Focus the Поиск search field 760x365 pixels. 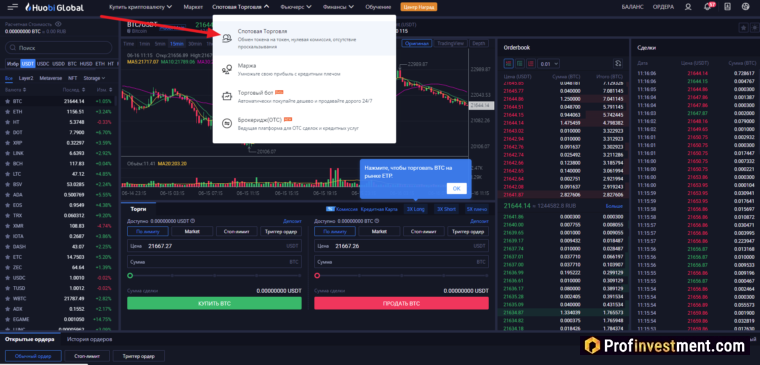pyautogui.click(x=59, y=48)
